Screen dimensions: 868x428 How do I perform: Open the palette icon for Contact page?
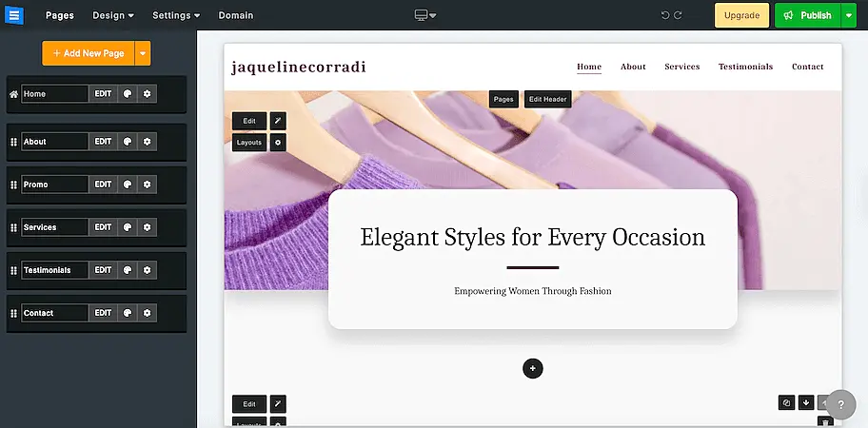point(128,313)
